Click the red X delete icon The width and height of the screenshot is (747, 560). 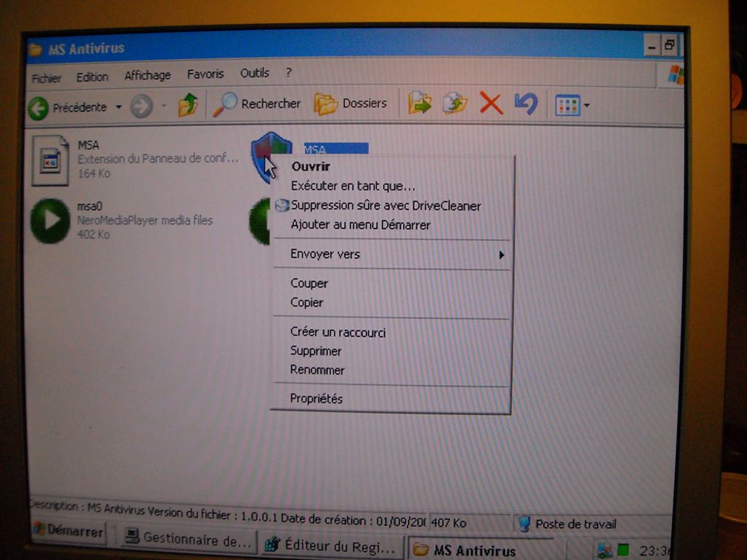[491, 103]
